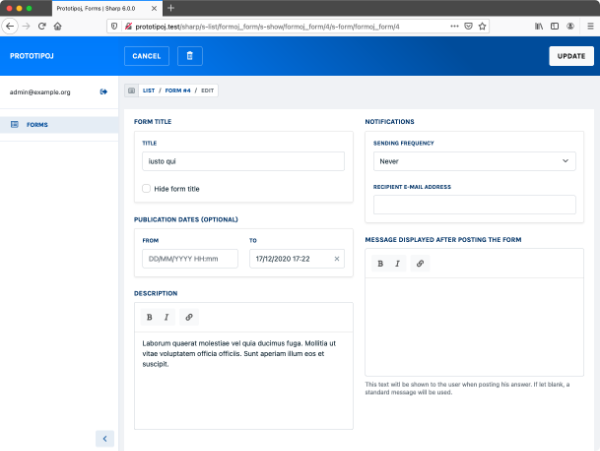Click the Forms sidebar icon
The width and height of the screenshot is (600, 451).
coord(15,124)
